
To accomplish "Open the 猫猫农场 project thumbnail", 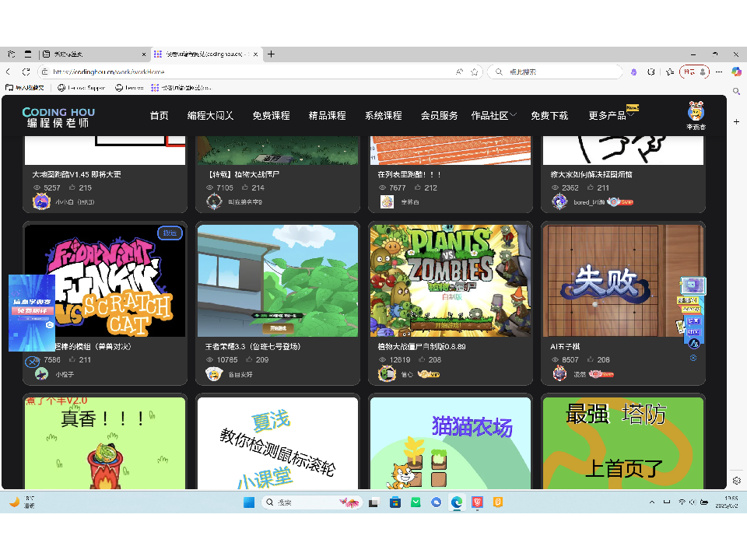I will (451, 443).
